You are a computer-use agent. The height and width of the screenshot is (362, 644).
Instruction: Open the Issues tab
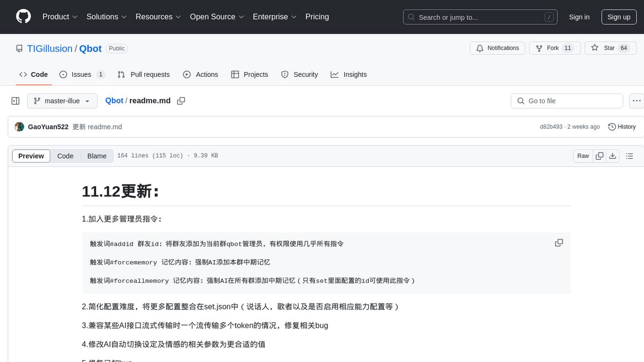click(x=82, y=74)
